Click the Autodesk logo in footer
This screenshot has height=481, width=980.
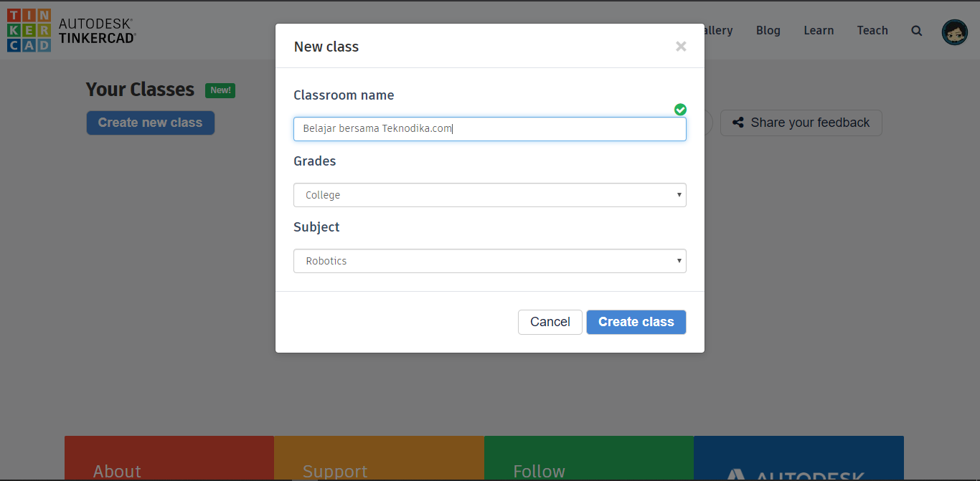pos(798,474)
